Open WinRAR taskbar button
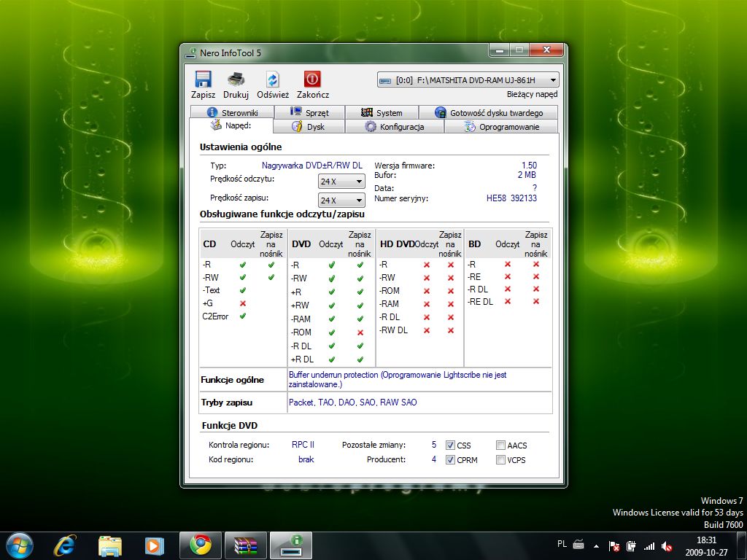The image size is (747, 560). point(245,545)
